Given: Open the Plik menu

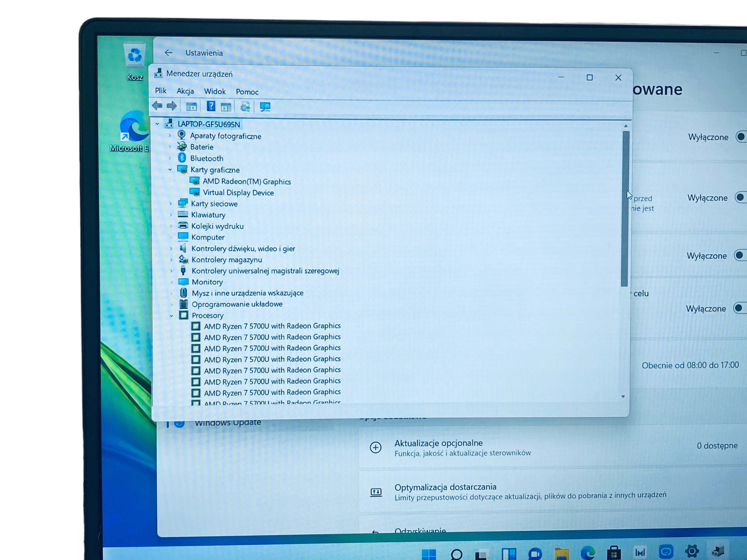Looking at the screenshot, I should (161, 91).
